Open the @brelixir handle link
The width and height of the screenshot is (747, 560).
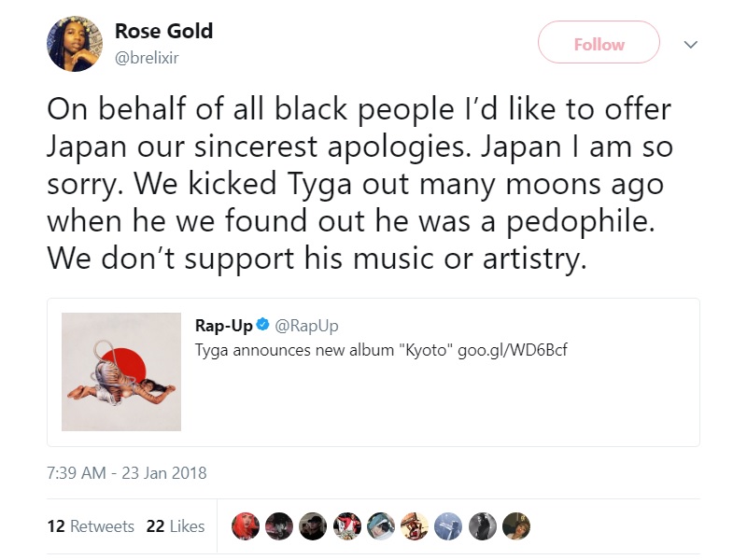[147, 58]
